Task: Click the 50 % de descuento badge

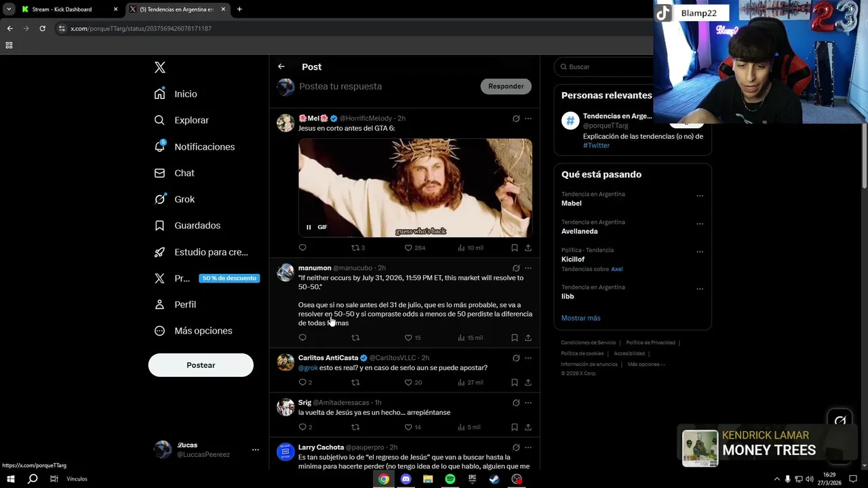Action: coord(229,278)
